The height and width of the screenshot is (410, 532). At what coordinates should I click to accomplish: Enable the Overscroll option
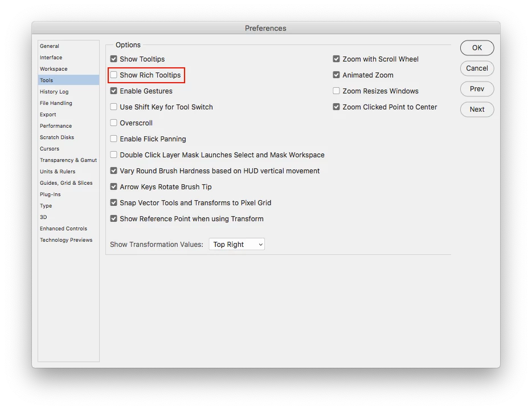pyautogui.click(x=114, y=123)
